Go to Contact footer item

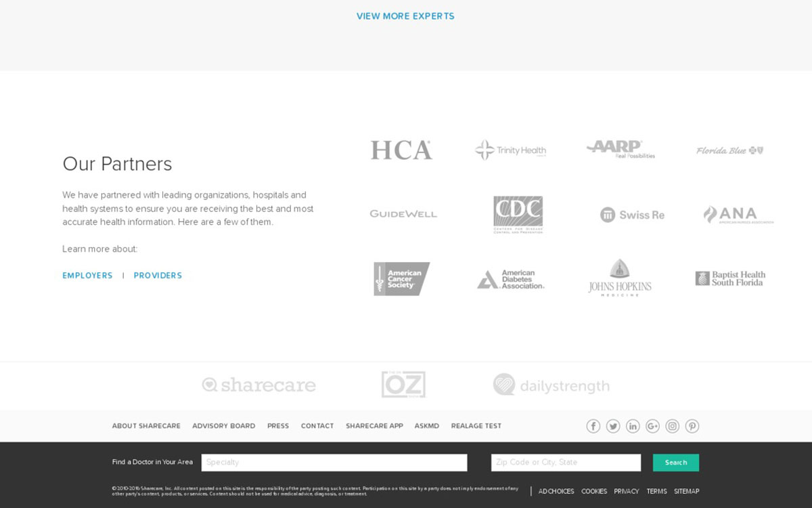(317, 426)
